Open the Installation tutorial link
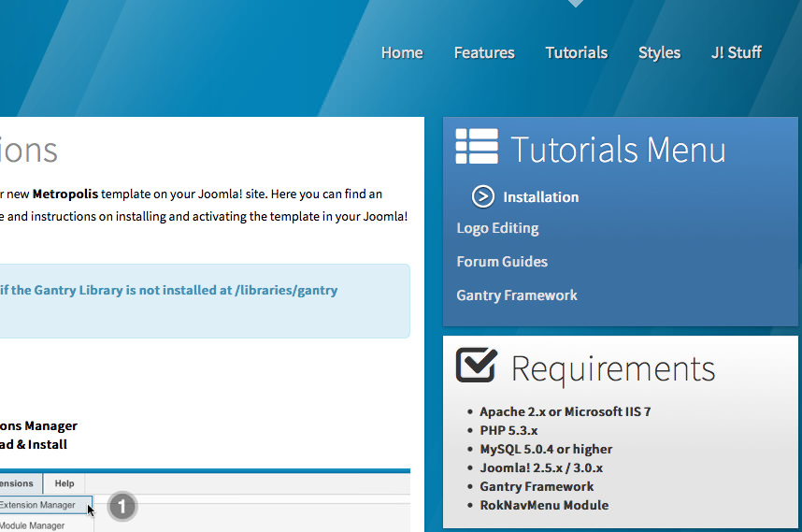This screenshot has width=802, height=532. pos(540,197)
